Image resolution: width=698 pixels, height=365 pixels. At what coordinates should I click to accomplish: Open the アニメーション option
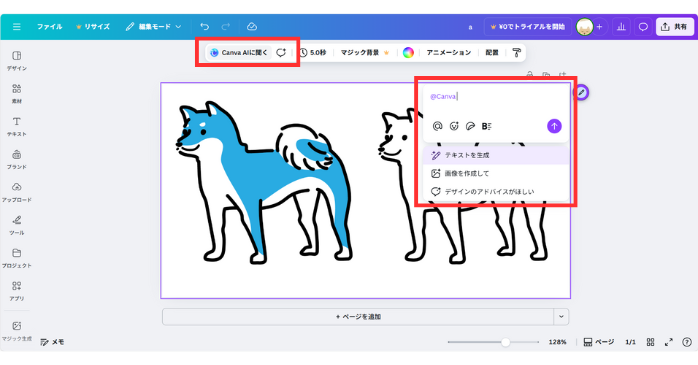(448, 53)
